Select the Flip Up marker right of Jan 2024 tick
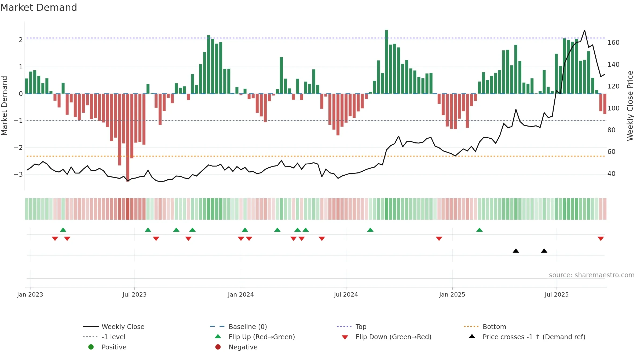The height and width of the screenshot is (362, 644). click(245, 230)
